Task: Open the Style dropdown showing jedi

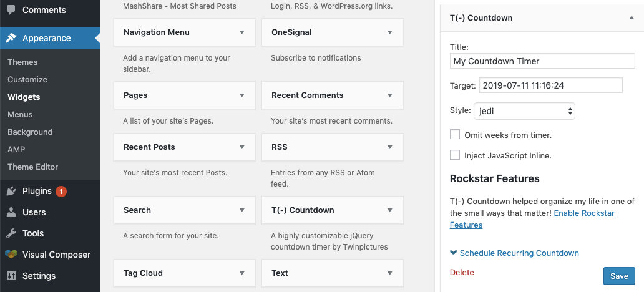Action: (x=524, y=111)
